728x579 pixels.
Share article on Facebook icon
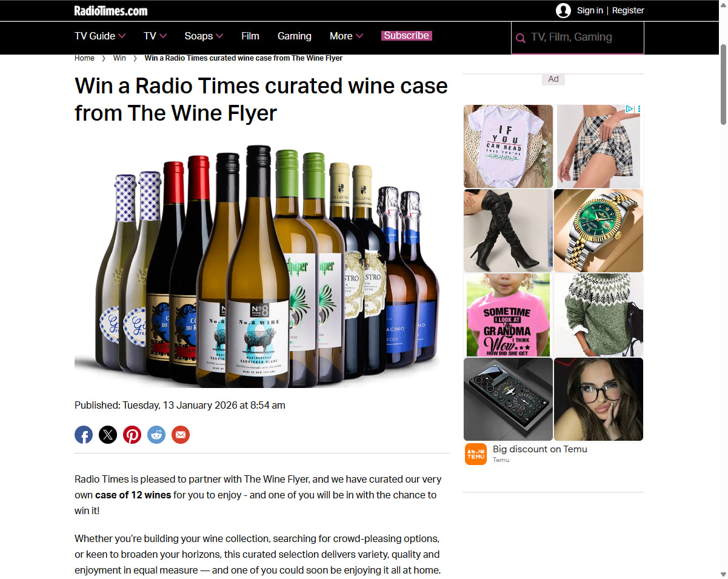pos(84,435)
